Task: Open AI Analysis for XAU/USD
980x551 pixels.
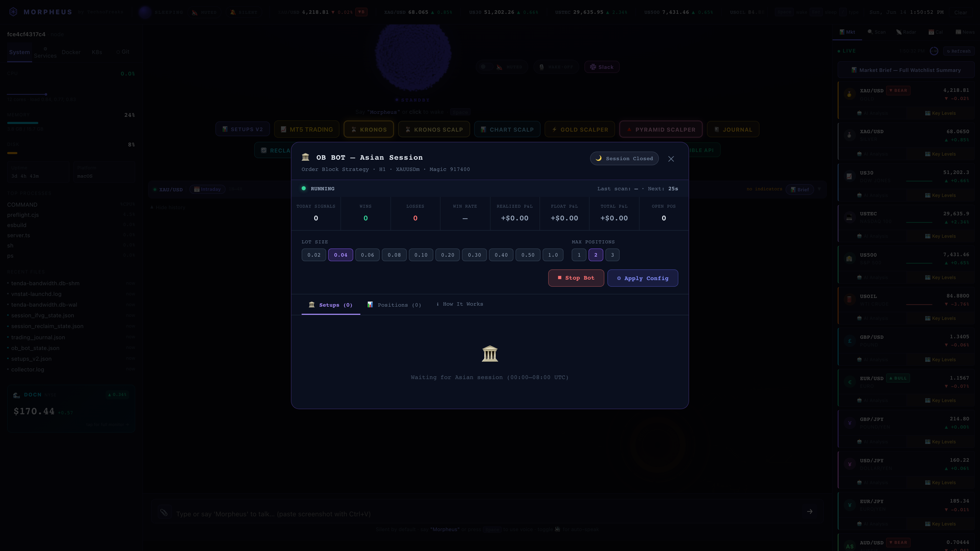Action: [x=872, y=113]
